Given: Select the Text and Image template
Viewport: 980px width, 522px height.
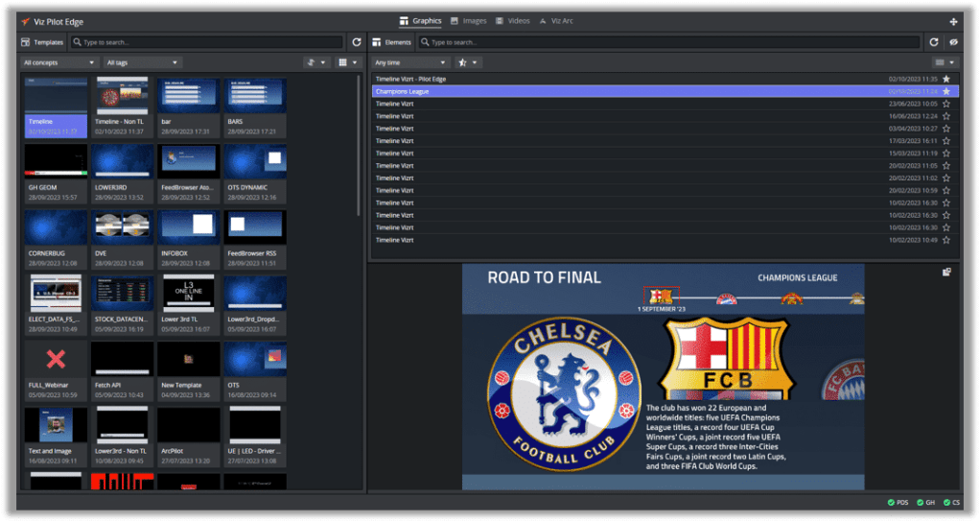Looking at the screenshot, I should pos(56,437).
